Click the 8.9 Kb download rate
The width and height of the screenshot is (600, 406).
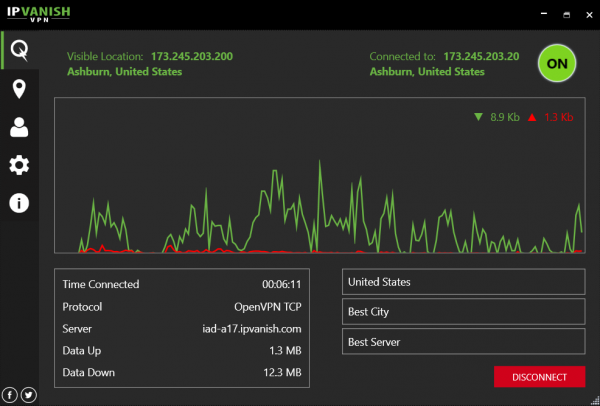click(x=505, y=117)
